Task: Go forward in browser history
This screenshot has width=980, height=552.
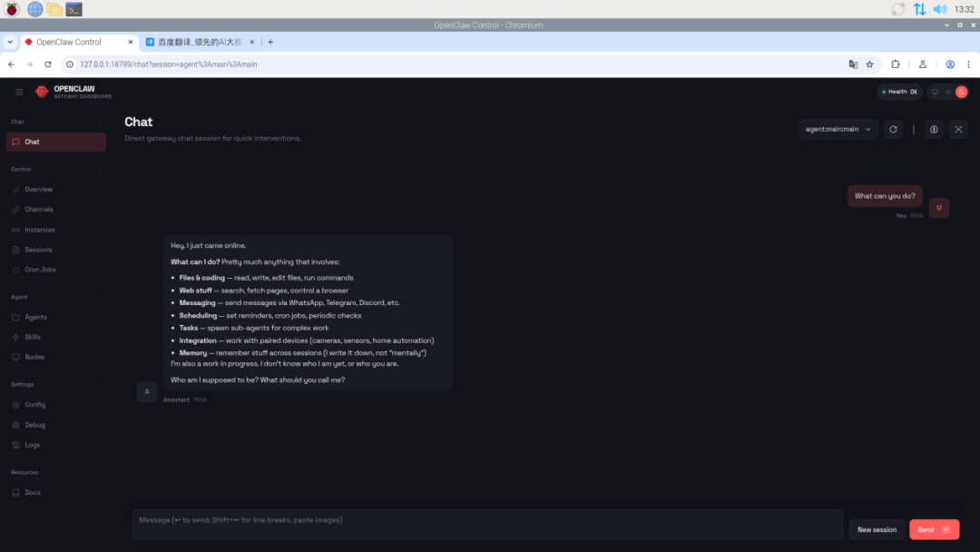Action: click(29, 64)
